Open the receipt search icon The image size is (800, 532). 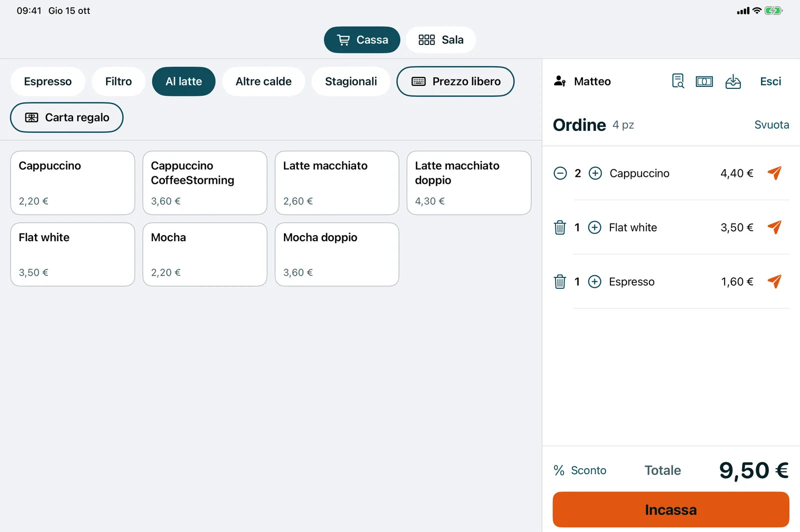677,81
